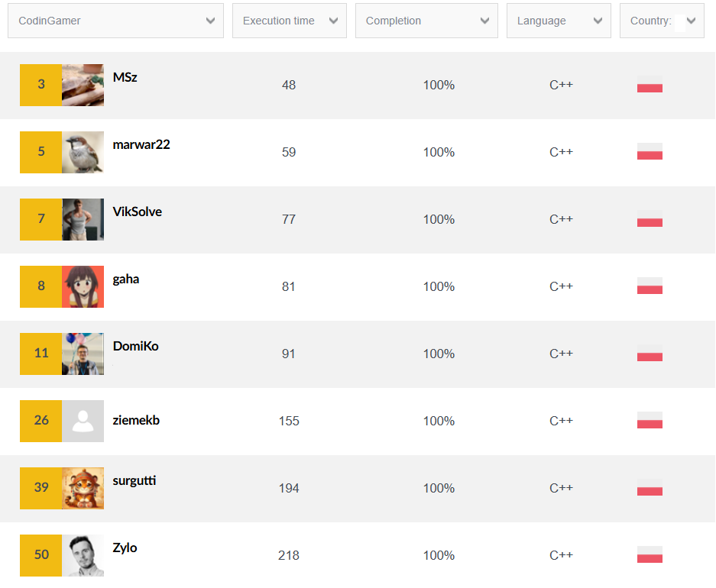Expand the Country filter dropdown
The height and width of the screenshot is (588, 716).
pyautogui.click(x=662, y=21)
